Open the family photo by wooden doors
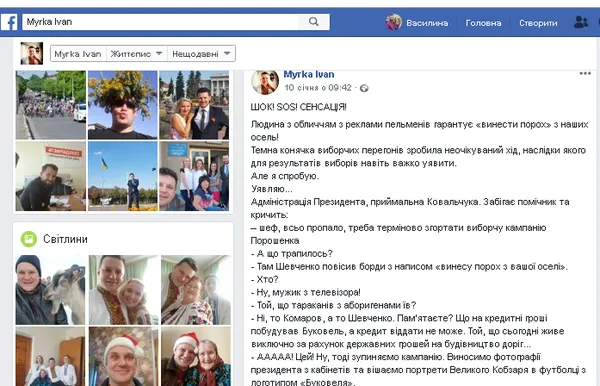 (x=51, y=356)
